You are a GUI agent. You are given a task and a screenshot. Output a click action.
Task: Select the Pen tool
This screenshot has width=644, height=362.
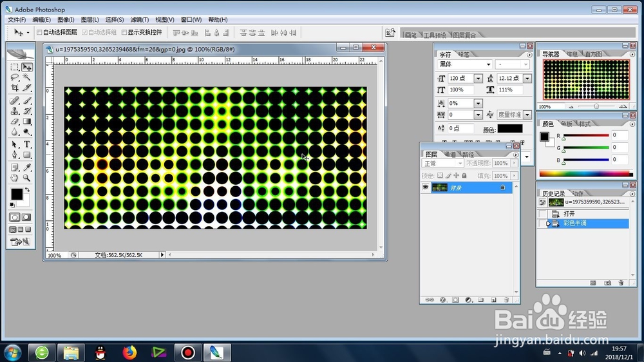tap(14, 155)
